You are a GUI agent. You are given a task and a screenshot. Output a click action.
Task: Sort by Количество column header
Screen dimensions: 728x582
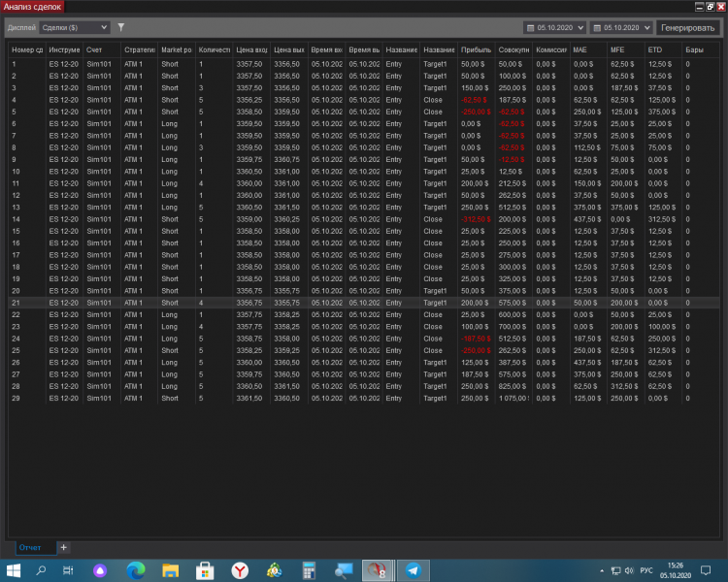pos(215,49)
